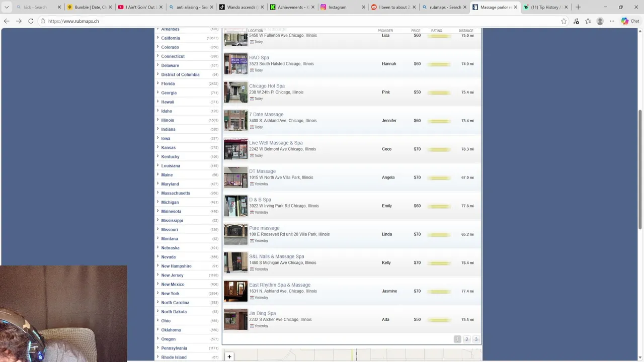Click the Jin Ding Spa thumbnail
This screenshot has width=644, height=362.
[x=235, y=320]
